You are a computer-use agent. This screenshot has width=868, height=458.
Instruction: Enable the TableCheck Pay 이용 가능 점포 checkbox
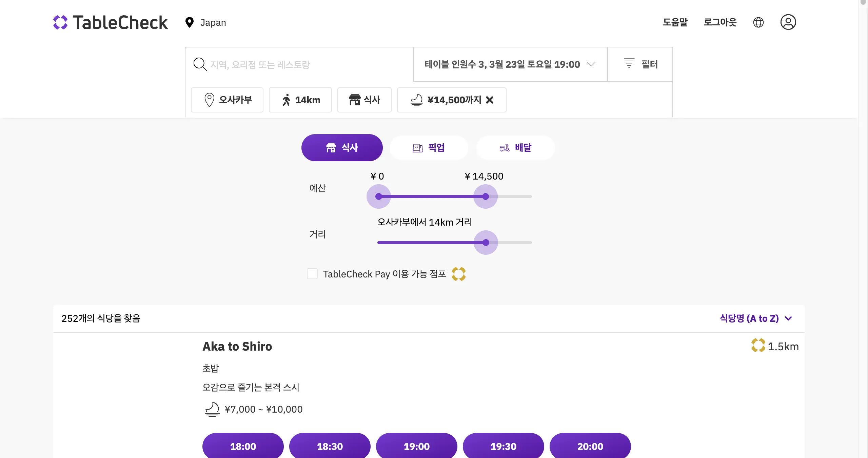point(312,274)
